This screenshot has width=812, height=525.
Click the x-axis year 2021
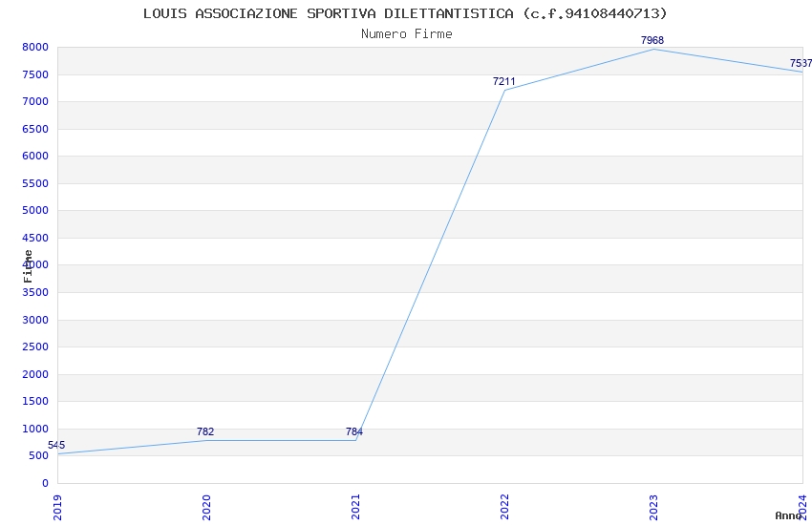355,508
